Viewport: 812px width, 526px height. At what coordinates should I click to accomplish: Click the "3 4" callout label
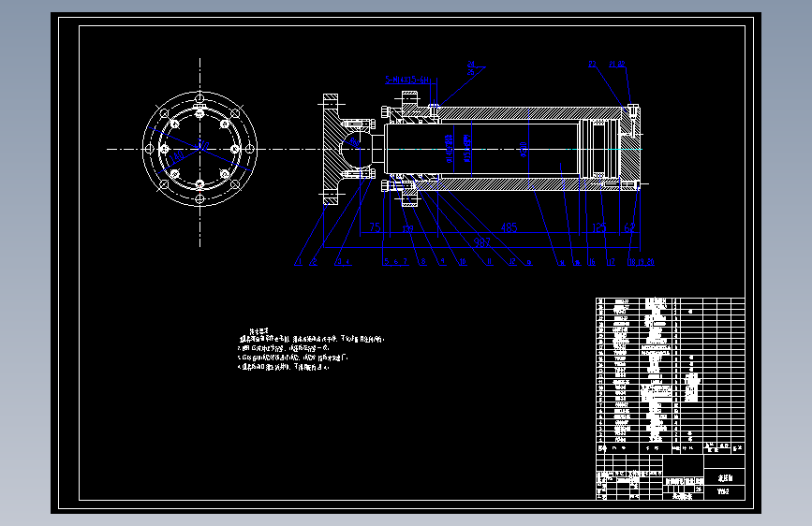(x=343, y=262)
